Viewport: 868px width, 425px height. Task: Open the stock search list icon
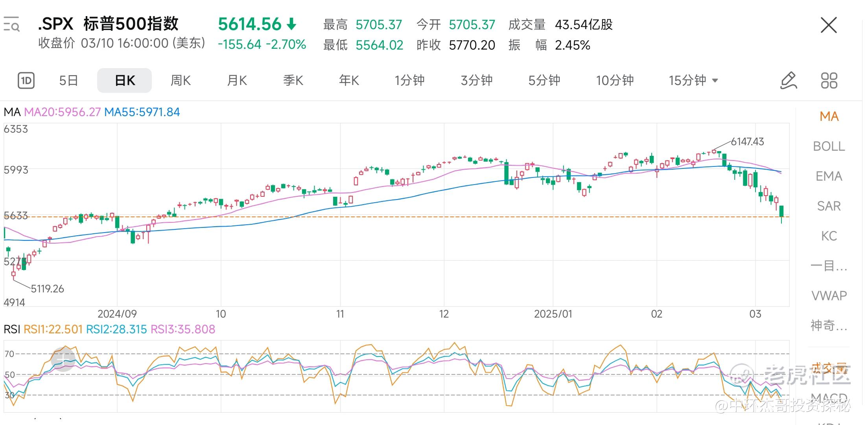click(x=11, y=24)
